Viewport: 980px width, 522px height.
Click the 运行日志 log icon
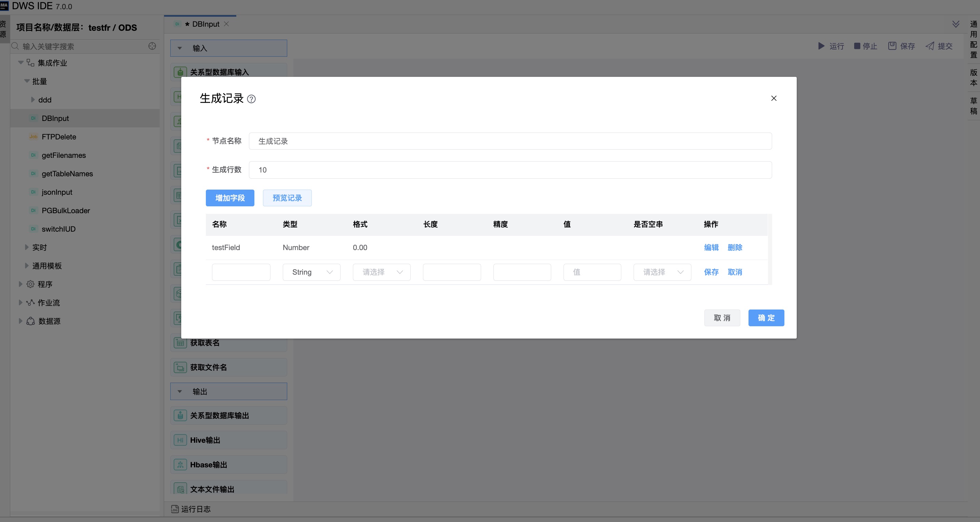(175, 509)
